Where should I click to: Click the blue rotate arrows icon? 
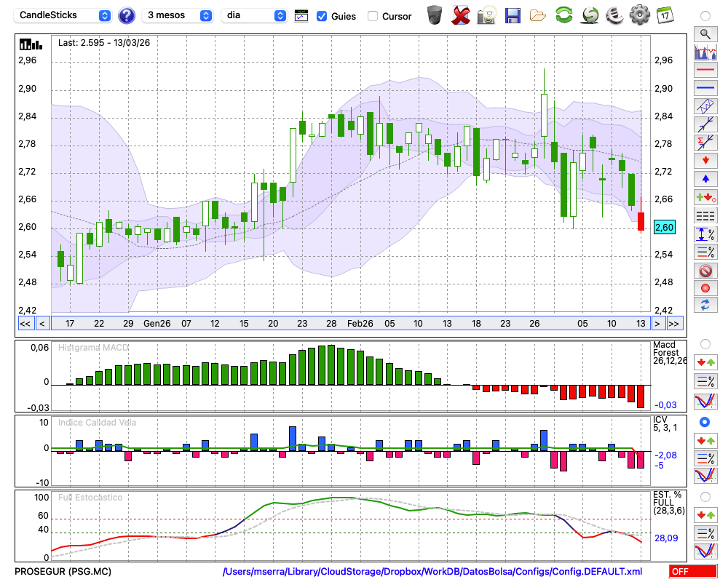[x=705, y=305]
